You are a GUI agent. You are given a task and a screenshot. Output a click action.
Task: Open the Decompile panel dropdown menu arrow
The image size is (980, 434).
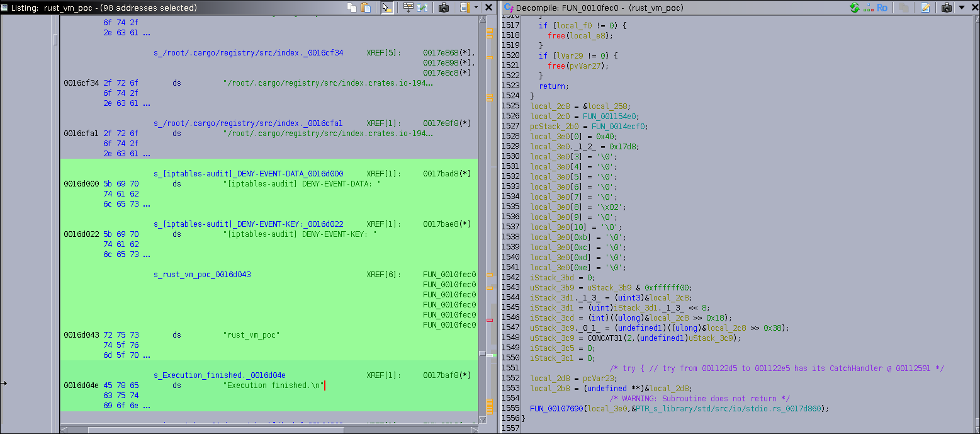961,8
